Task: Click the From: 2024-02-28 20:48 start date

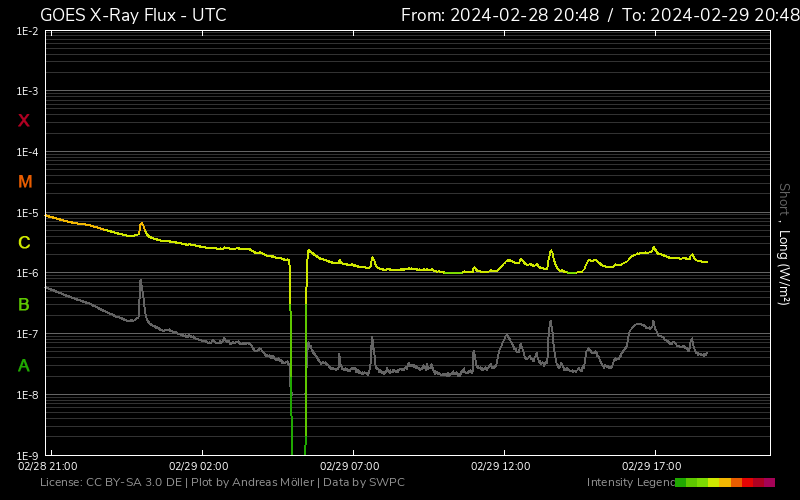Action: point(500,15)
